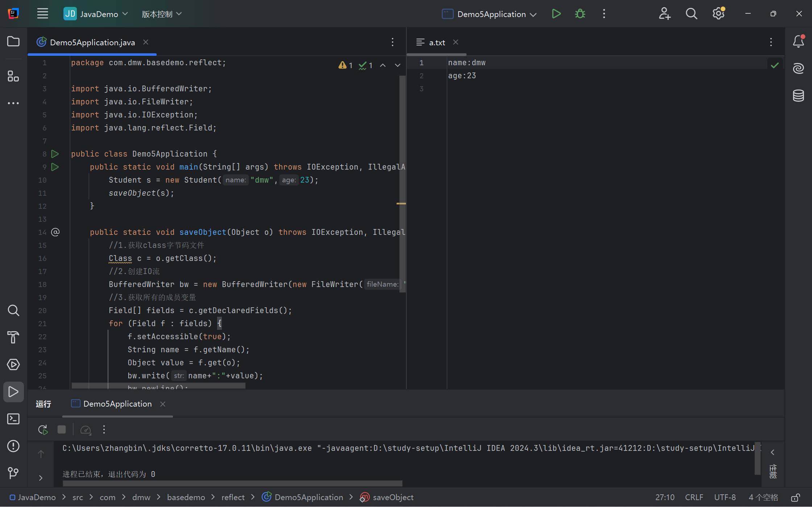The width and height of the screenshot is (812, 507).
Task: Open the Build hammer tool window
Action: pos(13,337)
